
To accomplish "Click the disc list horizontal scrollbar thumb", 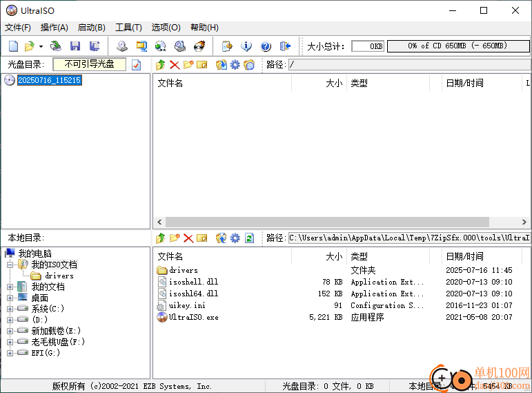I will point(327,222).
